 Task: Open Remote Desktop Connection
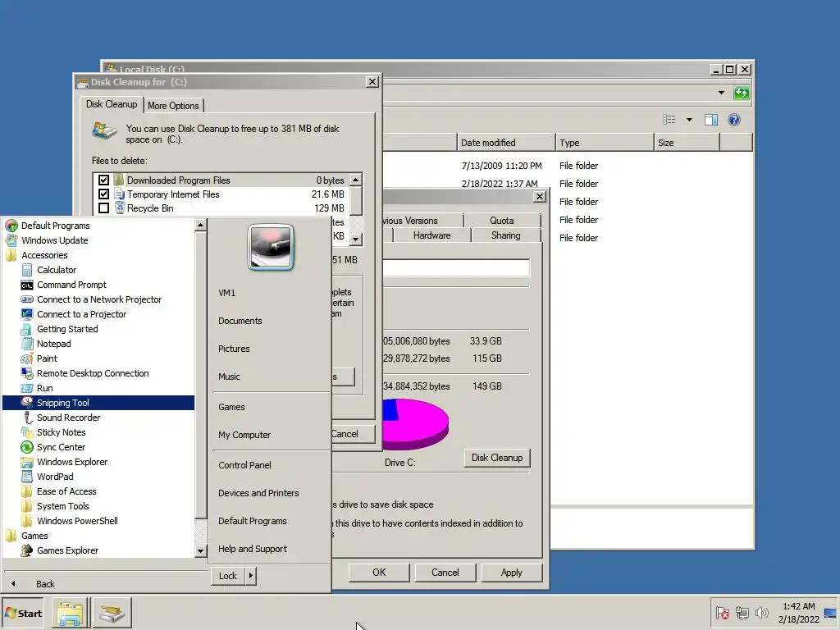(x=99, y=373)
